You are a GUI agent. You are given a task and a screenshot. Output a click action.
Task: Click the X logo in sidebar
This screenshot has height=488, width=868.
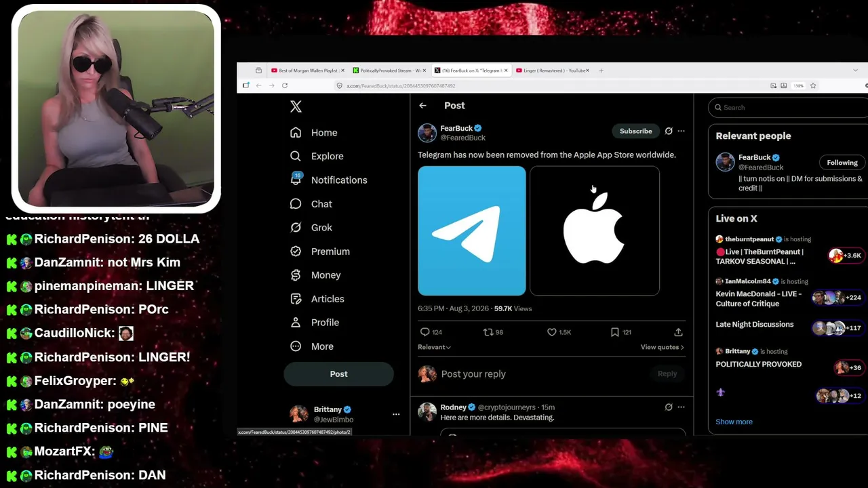(296, 106)
